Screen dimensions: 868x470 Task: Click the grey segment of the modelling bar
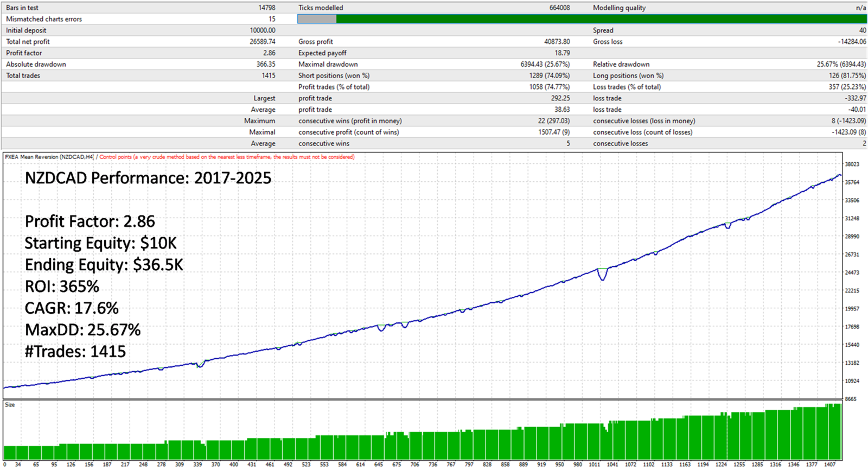[317, 19]
